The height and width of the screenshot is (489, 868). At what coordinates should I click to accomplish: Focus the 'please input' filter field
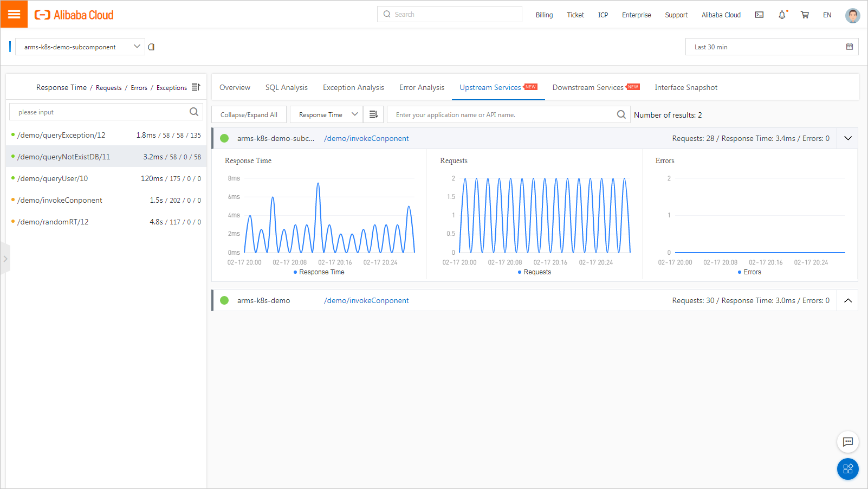coord(106,112)
